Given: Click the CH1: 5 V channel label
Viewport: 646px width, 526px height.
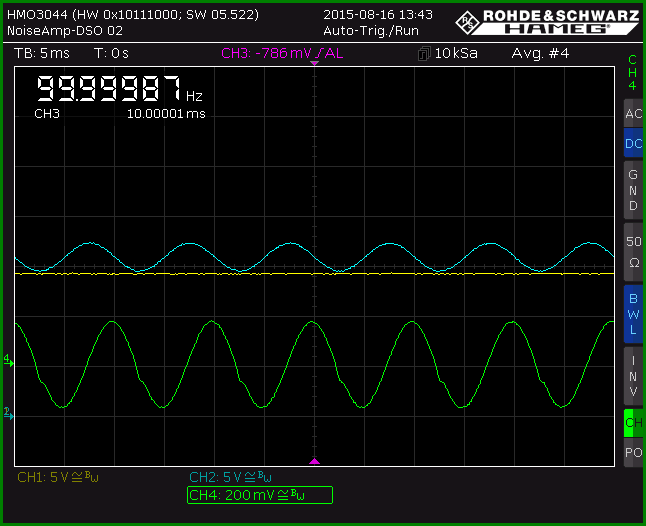Looking at the screenshot, I should [x=58, y=477].
